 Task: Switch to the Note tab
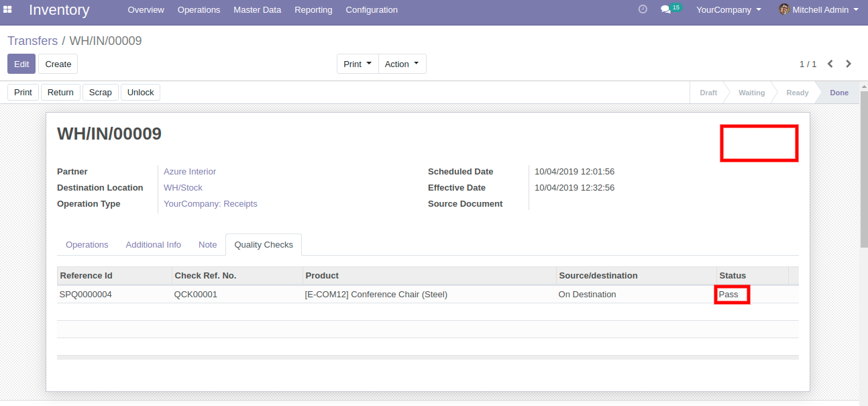207,245
